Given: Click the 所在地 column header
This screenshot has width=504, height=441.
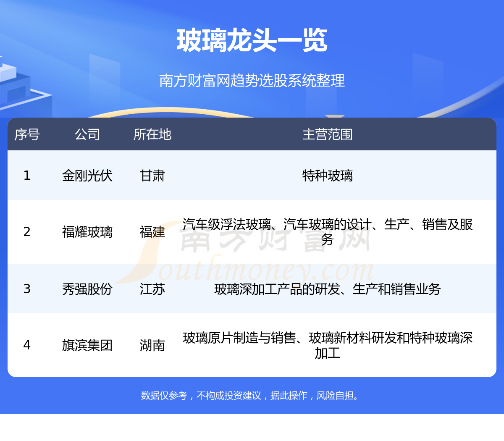Looking at the screenshot, I should (x=152, y=134).
